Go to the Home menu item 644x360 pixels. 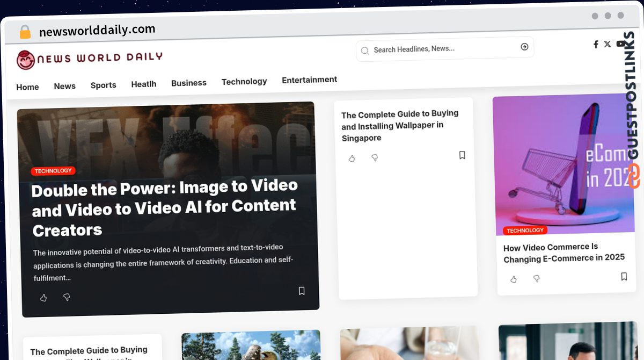[x=27, y=87]
